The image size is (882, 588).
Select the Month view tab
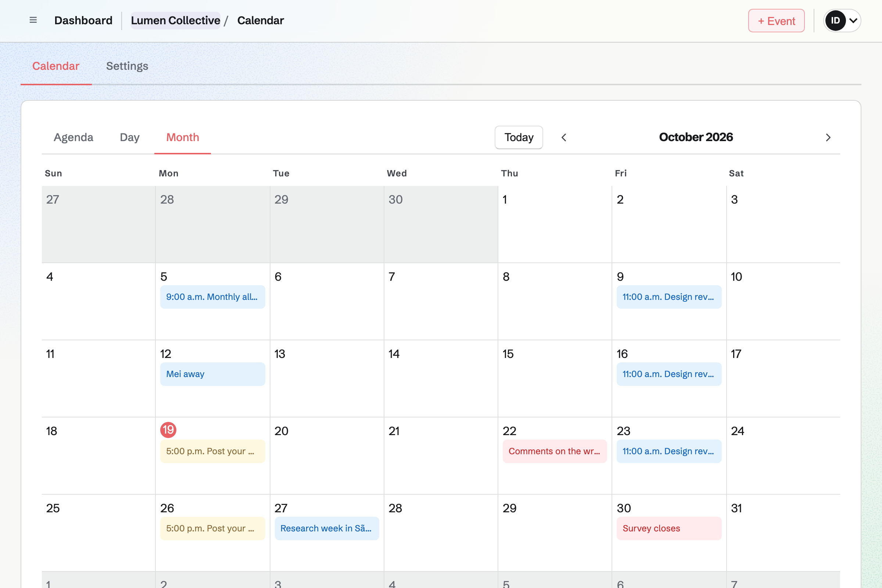click(183, 137)
